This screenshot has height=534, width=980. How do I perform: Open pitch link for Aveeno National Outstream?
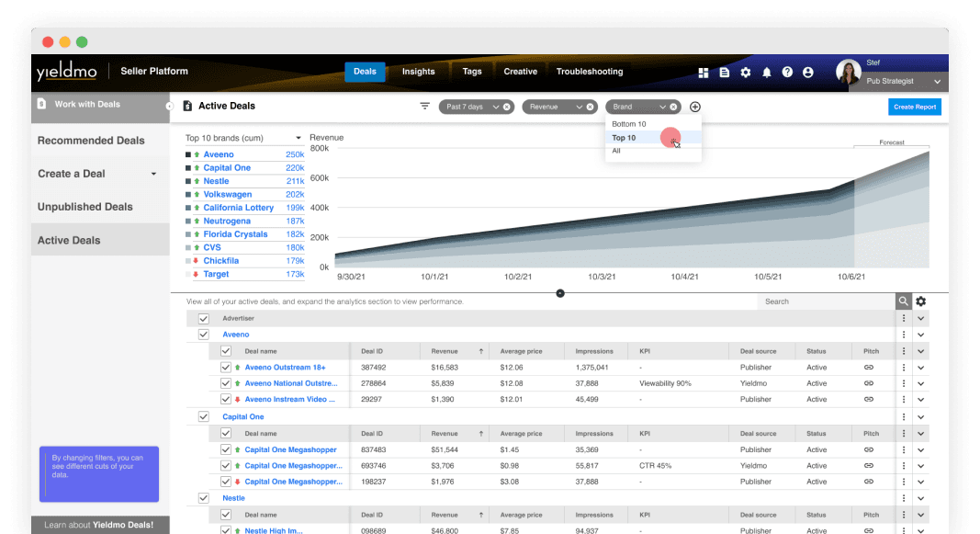click(x=869, y=383)
